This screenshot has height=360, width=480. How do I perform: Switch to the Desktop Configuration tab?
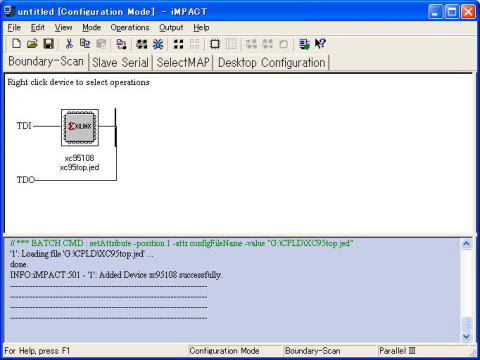(x=271, y=63)
